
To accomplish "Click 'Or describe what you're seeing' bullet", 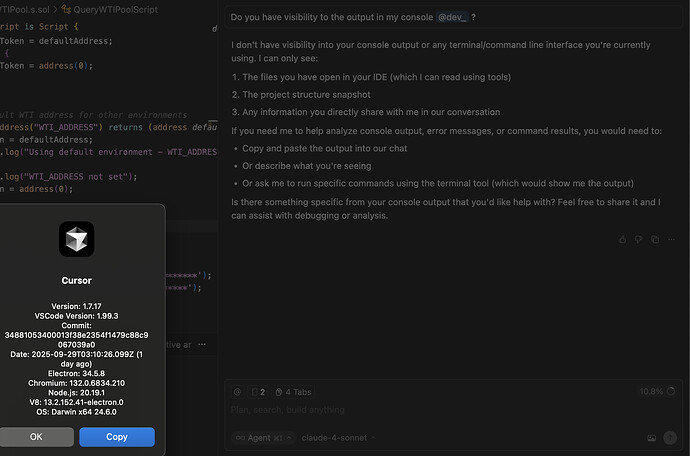I will [x=307, y=166].
